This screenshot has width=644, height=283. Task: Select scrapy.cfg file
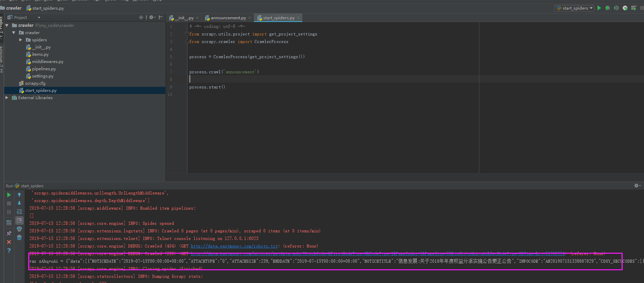tap(32, 83)
